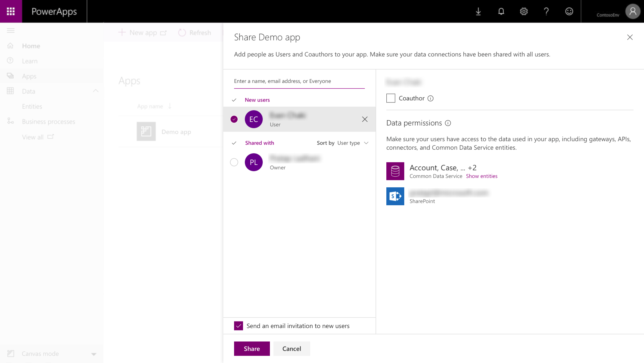This screenshot has height=363, width=644.
Task: Click the Demo app thumbnail
Action: (146, 131)
